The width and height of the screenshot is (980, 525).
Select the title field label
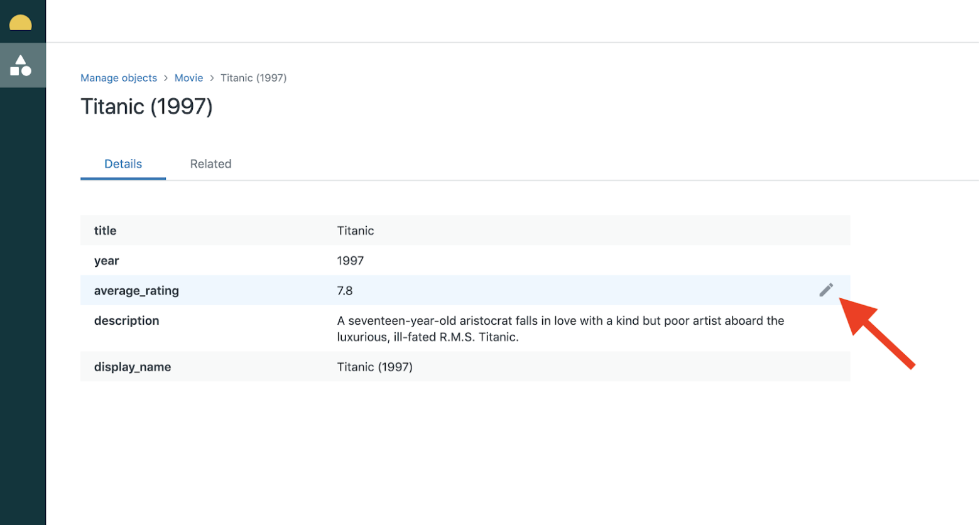pyautogui.click(x=105, y=230)
